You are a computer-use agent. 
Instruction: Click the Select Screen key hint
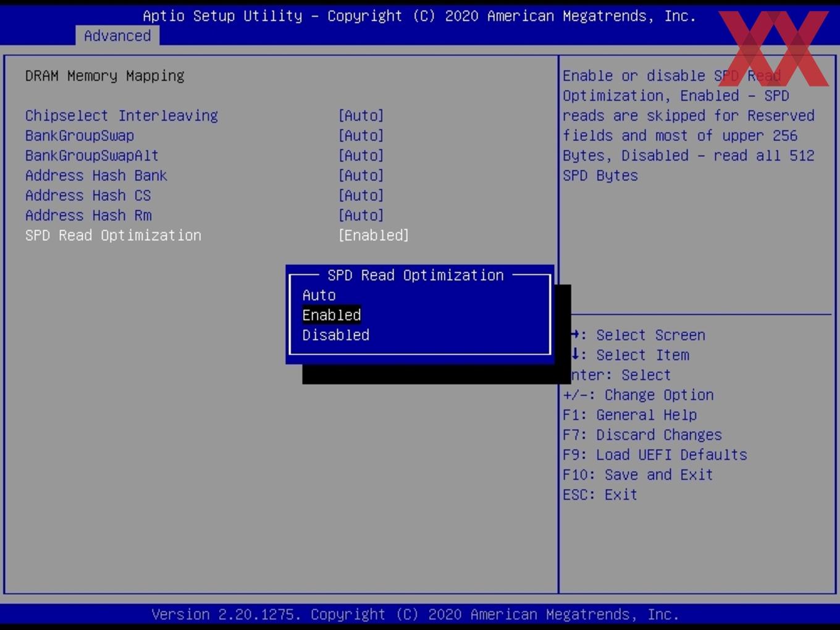(x=638, y=335)
